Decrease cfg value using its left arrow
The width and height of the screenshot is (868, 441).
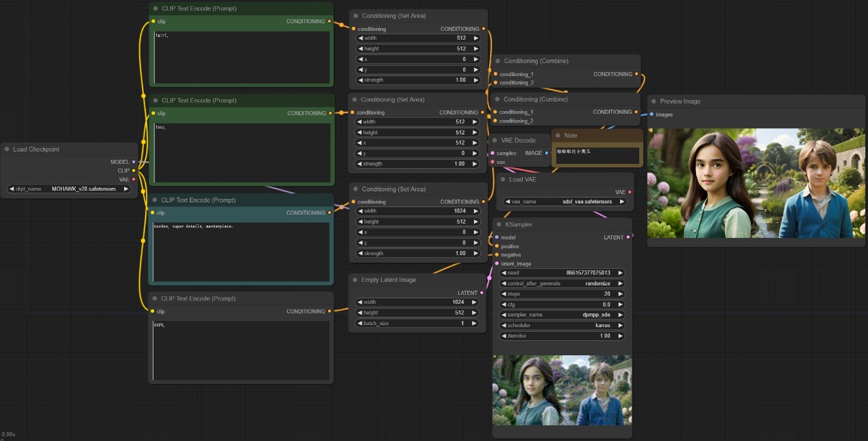point(504,305)
